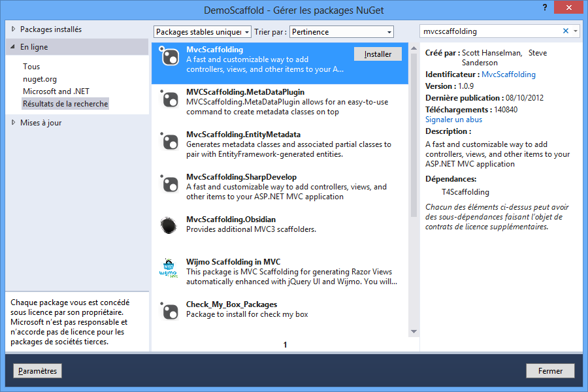
Task: Select the nuget.org source
Action: point(40,79)
